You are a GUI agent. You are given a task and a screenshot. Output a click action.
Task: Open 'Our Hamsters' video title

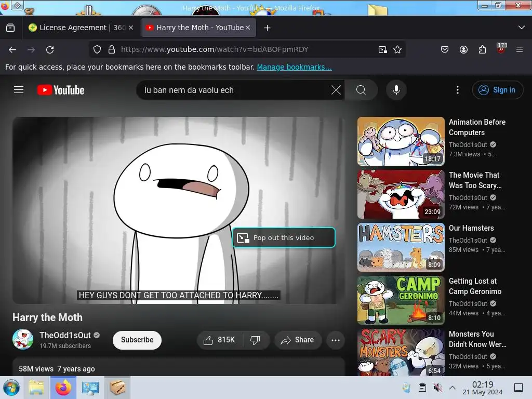(x=471, y=228)
